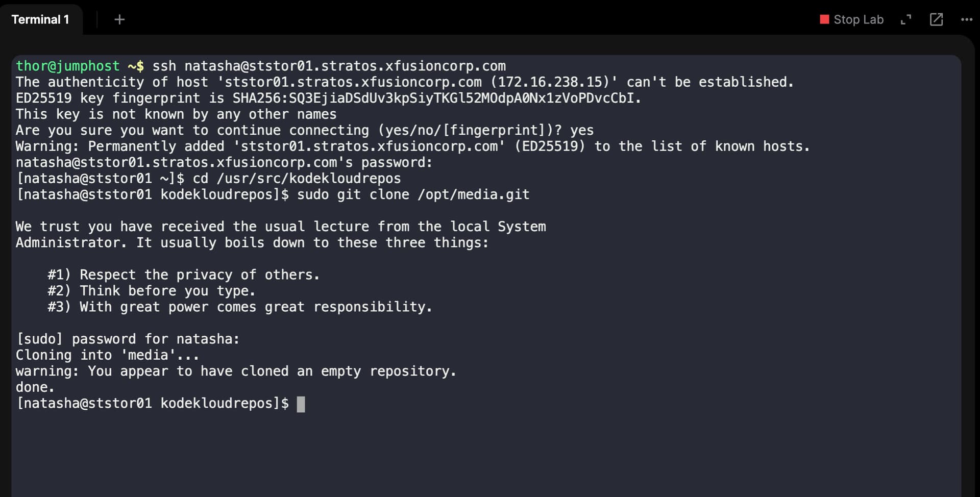Click the 172.16.238.15 IP address
The width and height of the screenshot is (980, 497).
click(553, 82)
